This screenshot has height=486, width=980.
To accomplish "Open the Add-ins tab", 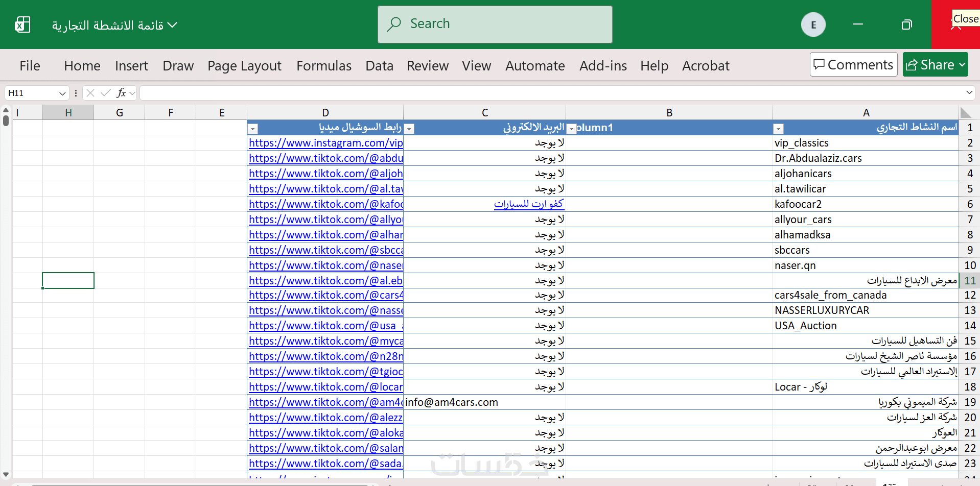I will (x=603, y=66).
